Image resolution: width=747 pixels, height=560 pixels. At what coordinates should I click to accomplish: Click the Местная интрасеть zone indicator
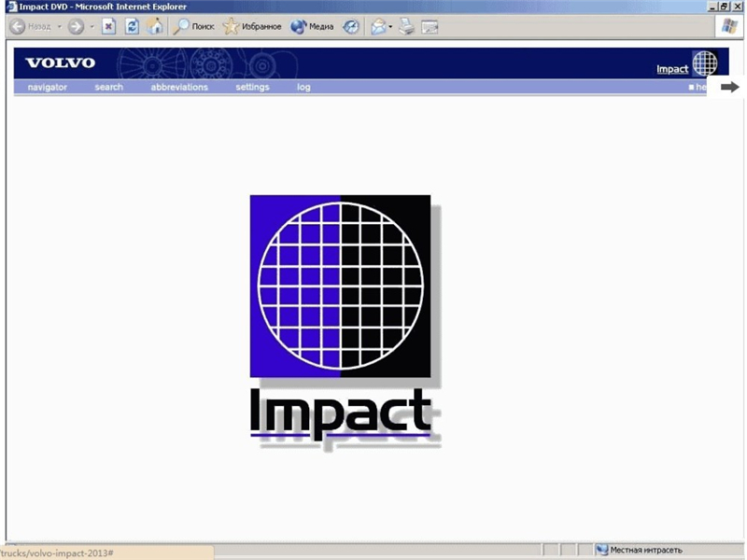[640, 550]
